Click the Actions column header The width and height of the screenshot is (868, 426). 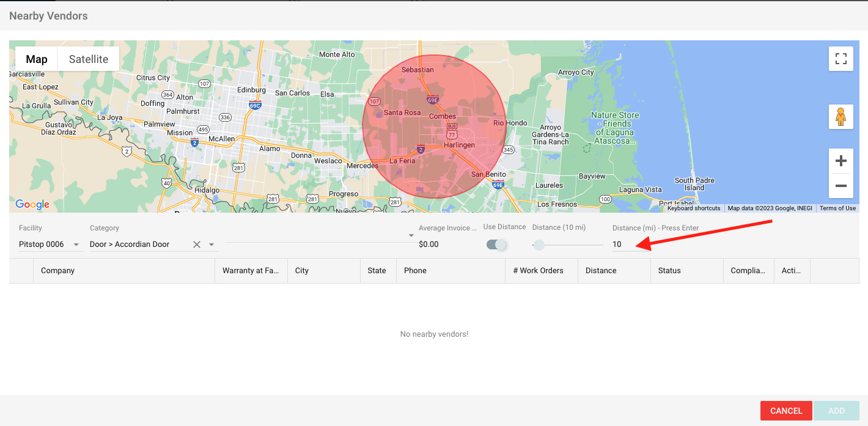click(792, 271)
